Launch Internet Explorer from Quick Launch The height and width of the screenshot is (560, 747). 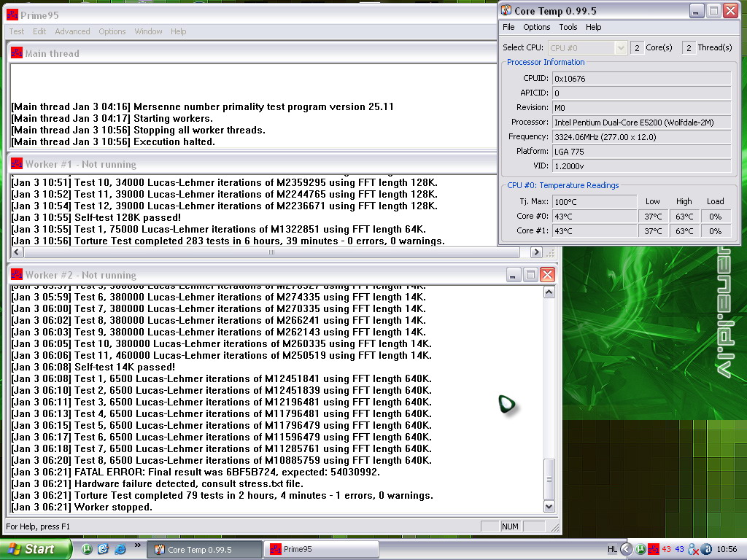pos(120,549)
